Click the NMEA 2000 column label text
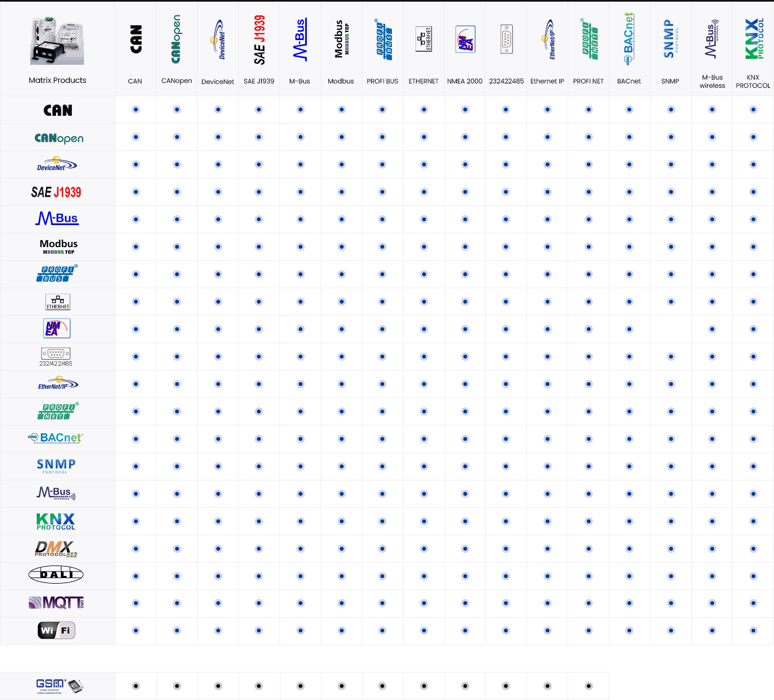 click(x=465, y=81)
